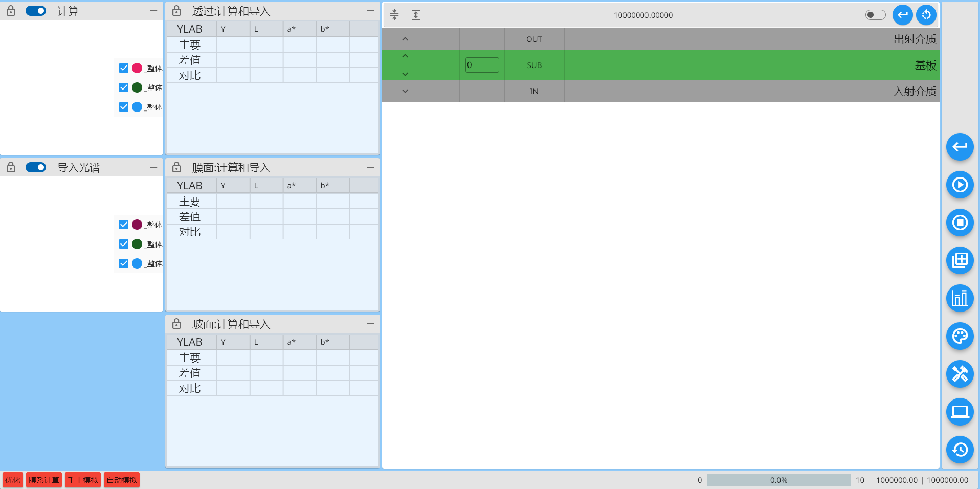Select the Play simulation icon
Image resolution: width=980 pixels, height=489 pixels.
click(960, 185)
